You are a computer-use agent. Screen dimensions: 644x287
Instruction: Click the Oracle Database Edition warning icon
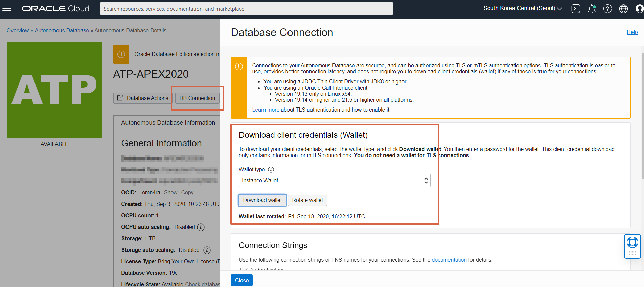(x=121, y=54)
